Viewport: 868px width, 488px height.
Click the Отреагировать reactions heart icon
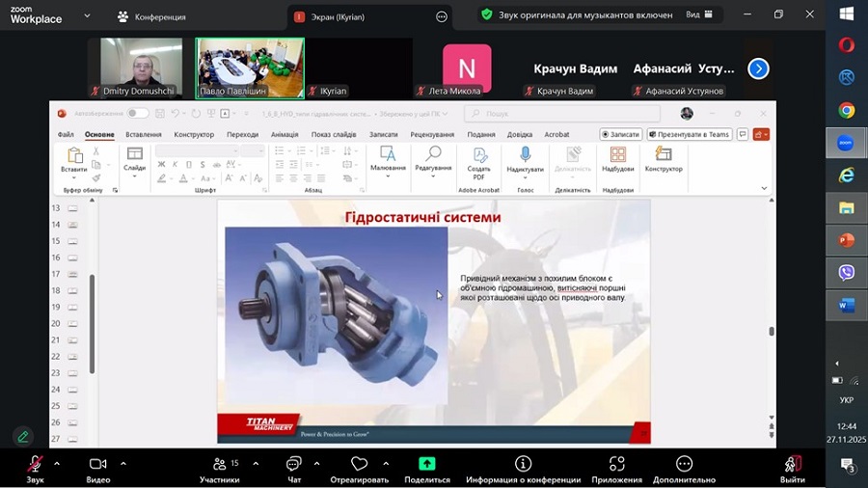(x=359, y=465)
